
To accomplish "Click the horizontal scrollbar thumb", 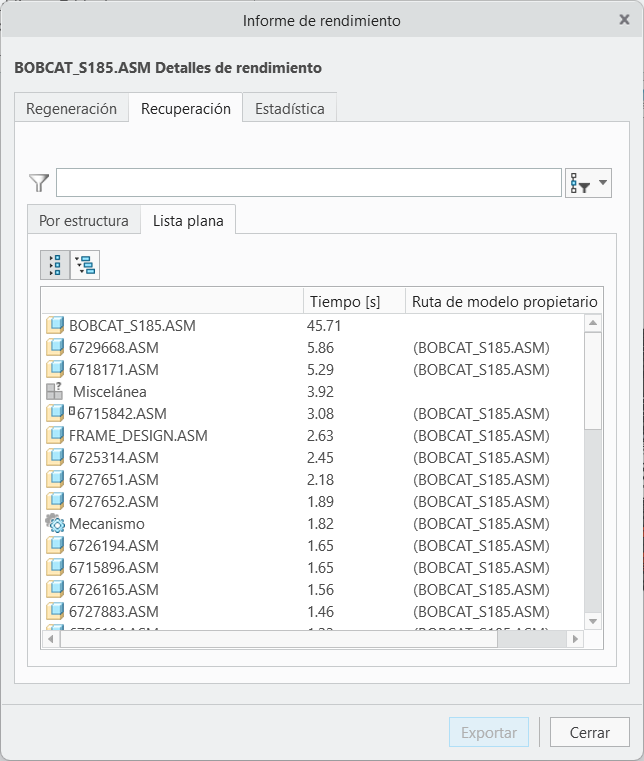I will tap(279, 639).
